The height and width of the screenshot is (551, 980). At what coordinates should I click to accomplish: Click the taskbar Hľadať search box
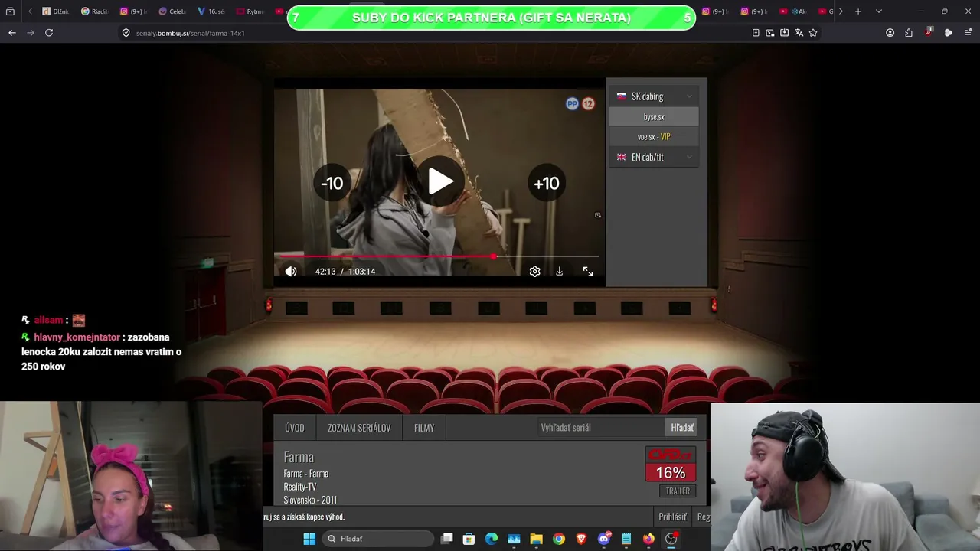pyautogui.click(x=378, y=539)
